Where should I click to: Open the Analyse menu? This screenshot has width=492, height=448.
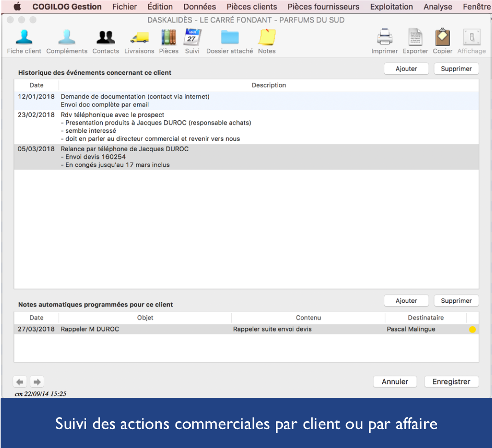[x=438, y=6]
